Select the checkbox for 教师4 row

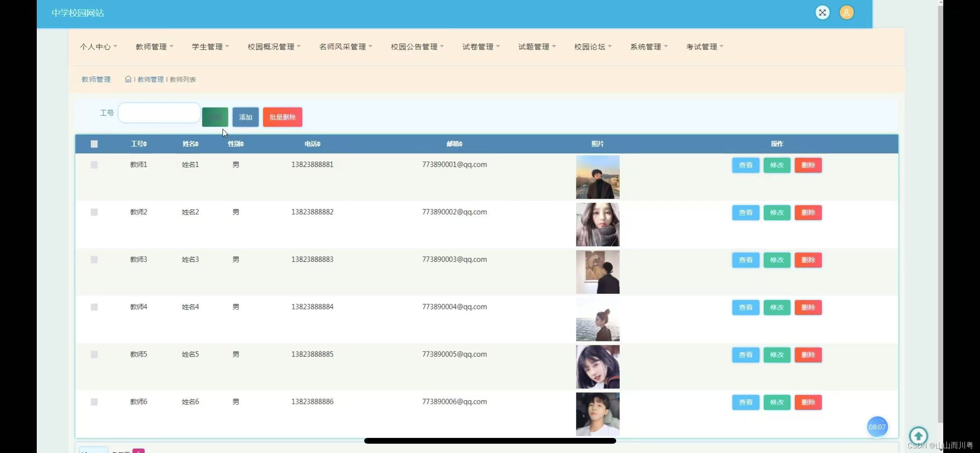pos(94,307)
